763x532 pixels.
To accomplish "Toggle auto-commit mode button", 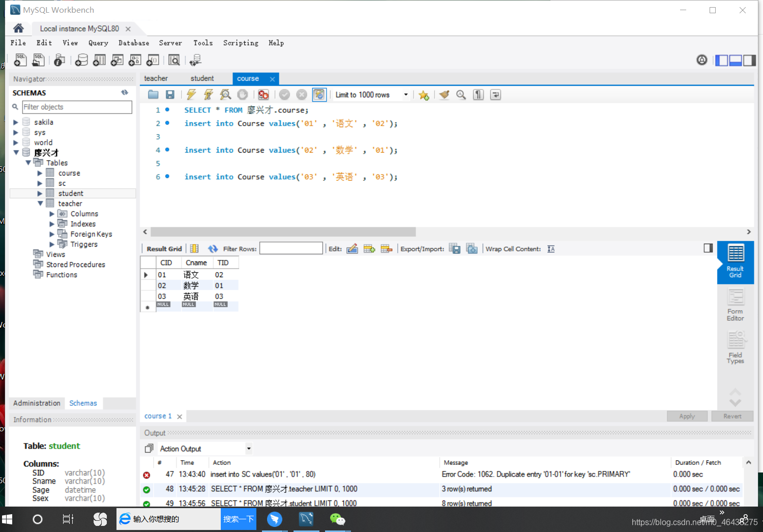I will (319, 95).
